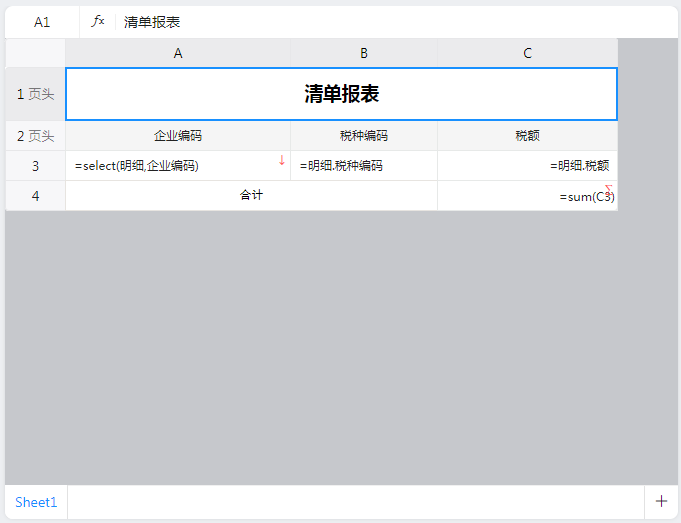681x523 pixels.
Task: Select column C header
Action: [527, 53]
